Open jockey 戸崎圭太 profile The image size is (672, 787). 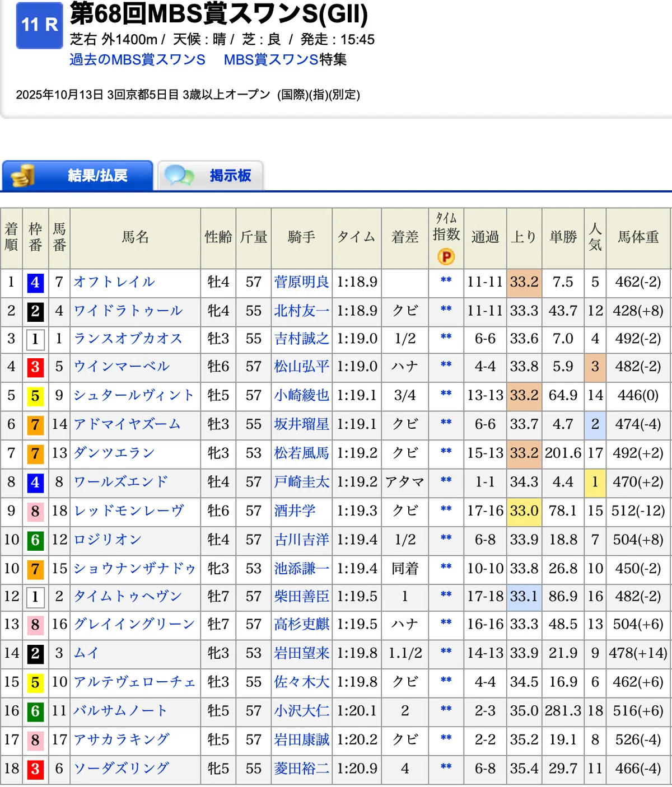(x=302, y=482)
